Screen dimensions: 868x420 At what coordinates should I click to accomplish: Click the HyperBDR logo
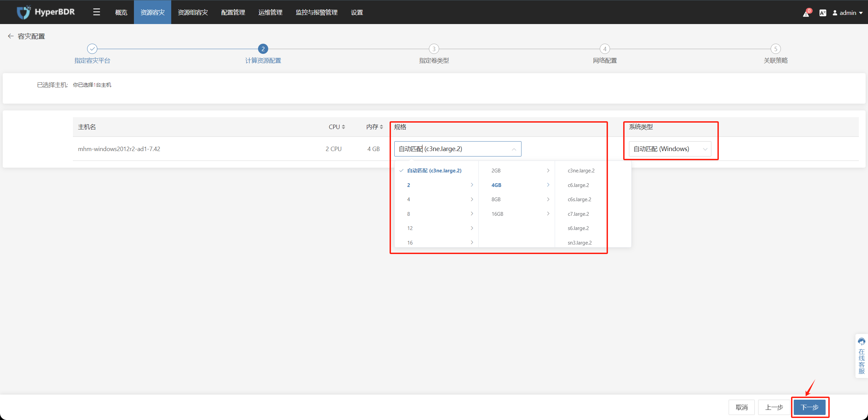pos(46,12)
